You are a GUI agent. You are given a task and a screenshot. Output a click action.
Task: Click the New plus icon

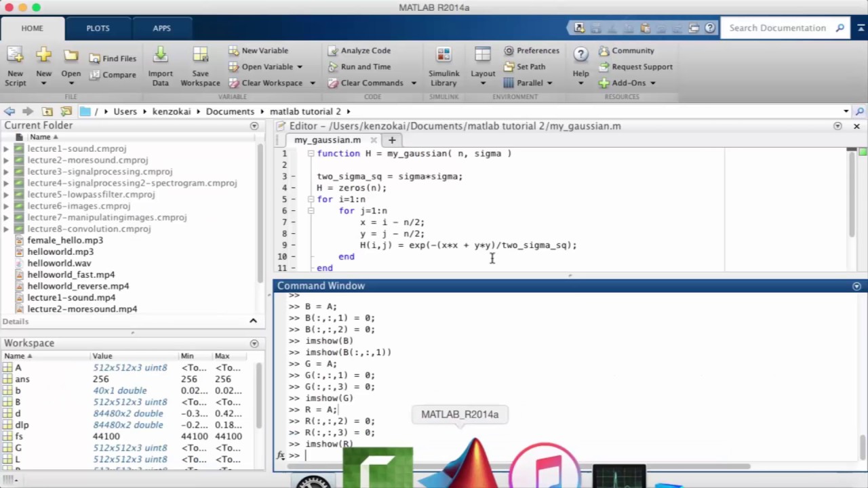click(x=43, y=56)
